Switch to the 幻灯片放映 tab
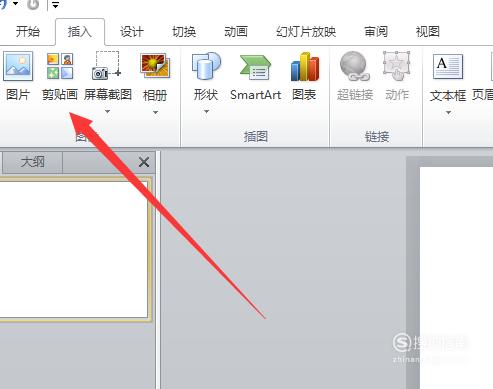The width and height of the screenshot is (493, 389). (x=306, y=32)
